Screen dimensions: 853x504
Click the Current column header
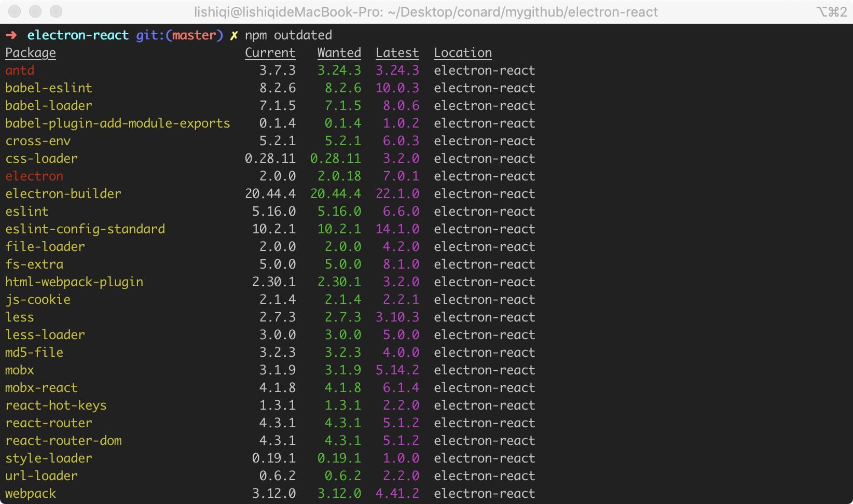point(270,53)
